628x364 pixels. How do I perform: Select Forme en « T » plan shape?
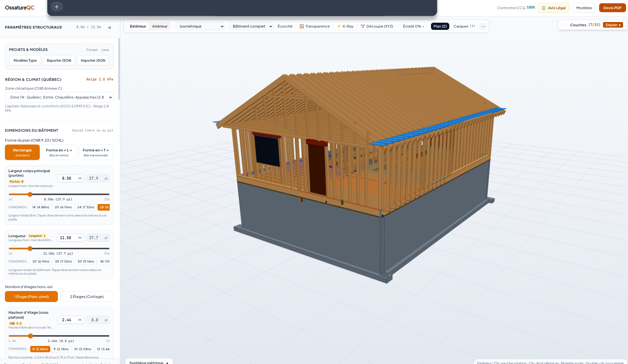point(96,152)
